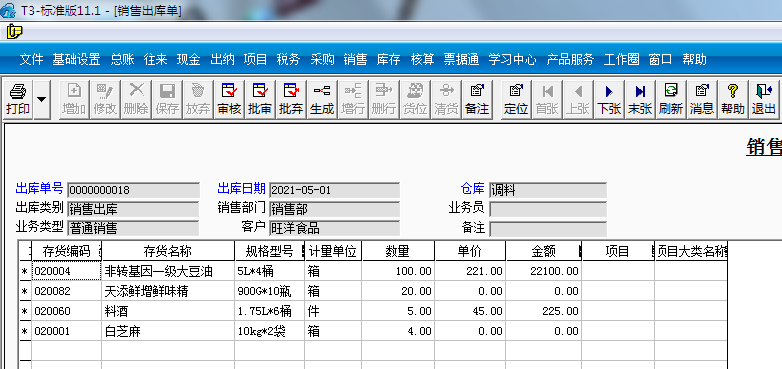
Task: Click the 增加 add toolbar icon
Action: [x=74, y=99]
